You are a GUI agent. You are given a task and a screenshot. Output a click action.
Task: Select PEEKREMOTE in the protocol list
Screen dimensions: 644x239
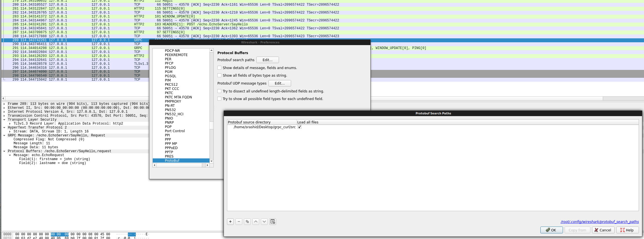tap(176, 55)
